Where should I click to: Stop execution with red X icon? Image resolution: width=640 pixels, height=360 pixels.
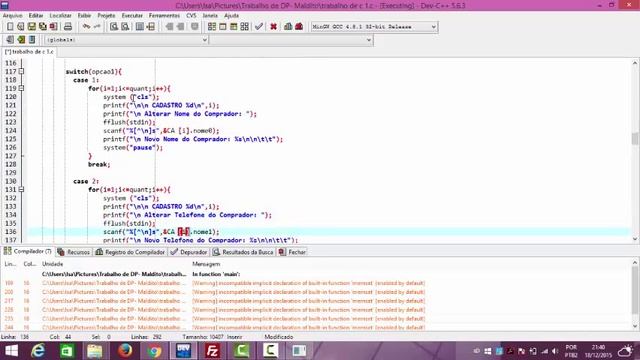pyautogui.click(x=273, y=27)
